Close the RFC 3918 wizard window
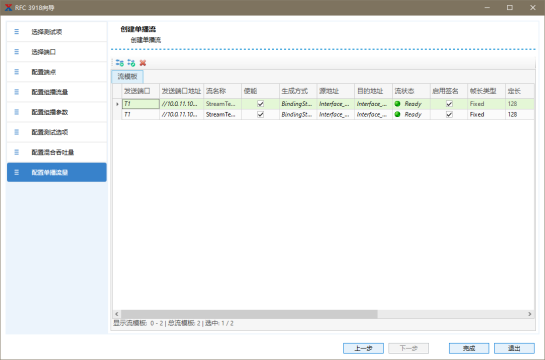 [532, 8]
